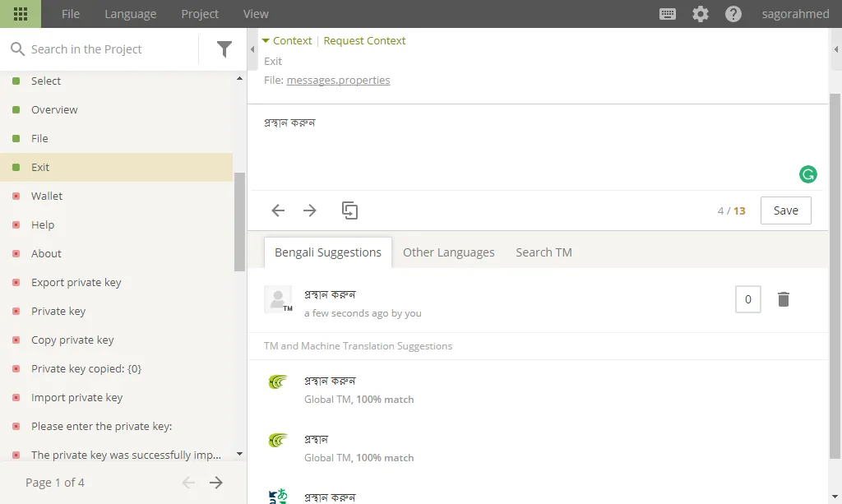The height and width of the screenshot is (504, 842).
Task: Open the Language menu
Action: (131, 14)
